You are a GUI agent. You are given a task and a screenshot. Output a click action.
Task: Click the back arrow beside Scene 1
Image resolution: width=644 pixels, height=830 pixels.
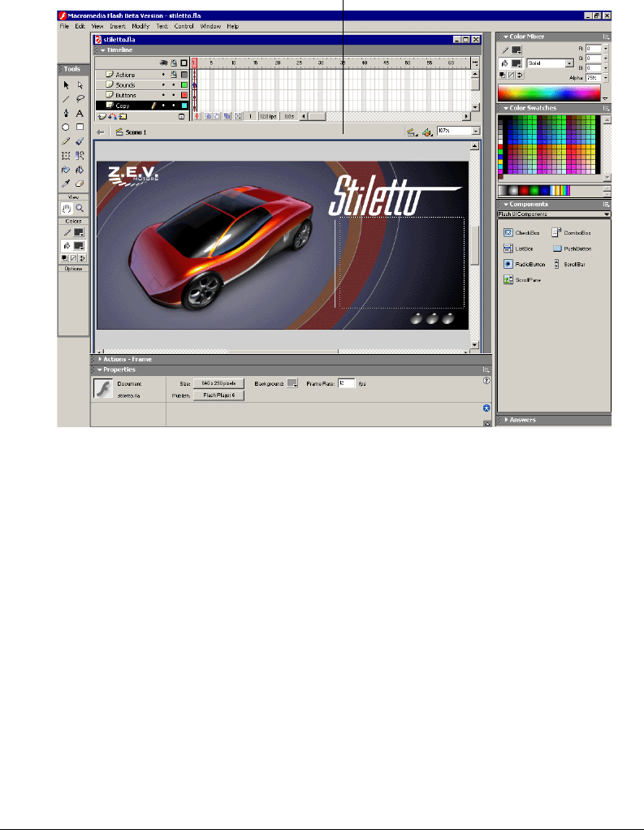pos(101,132)
